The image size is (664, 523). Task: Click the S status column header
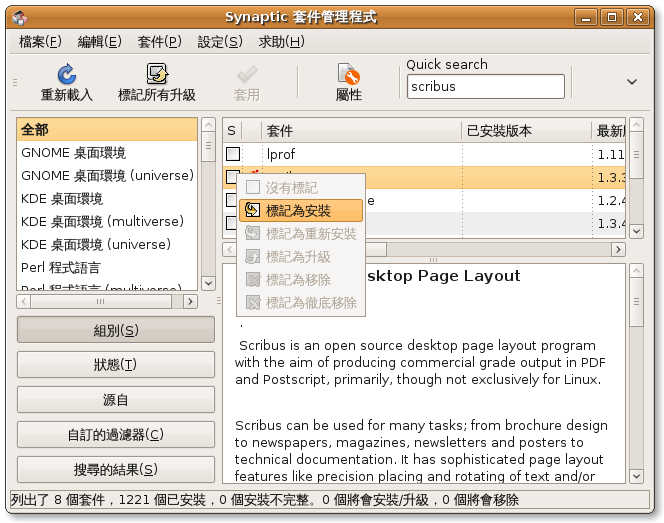point(232,130)
